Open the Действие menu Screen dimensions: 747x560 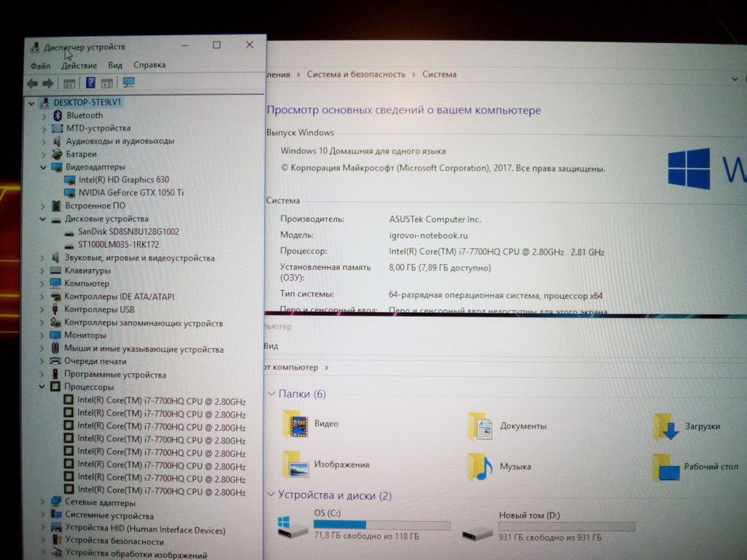point(79,66)
